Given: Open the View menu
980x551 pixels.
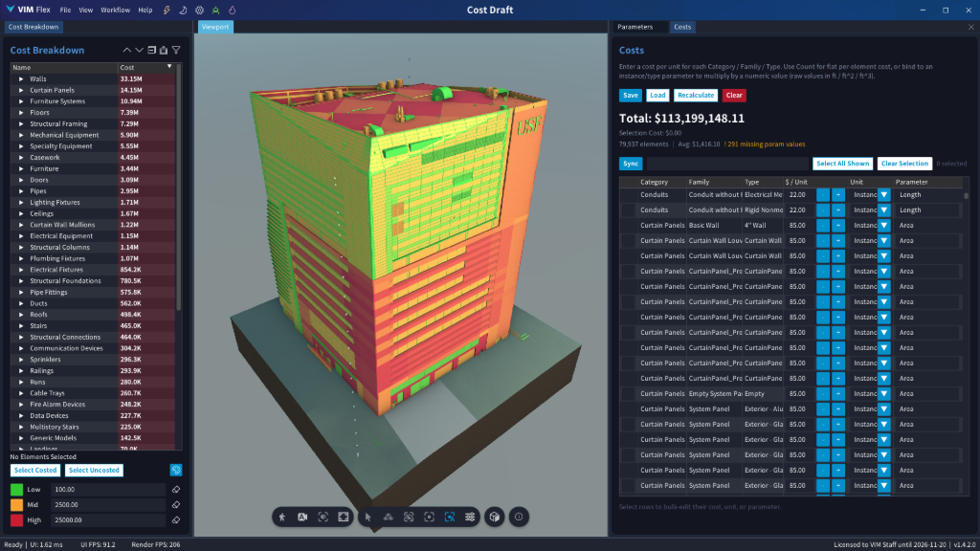Looking at the screenshot, I should [x=85, y=10].
